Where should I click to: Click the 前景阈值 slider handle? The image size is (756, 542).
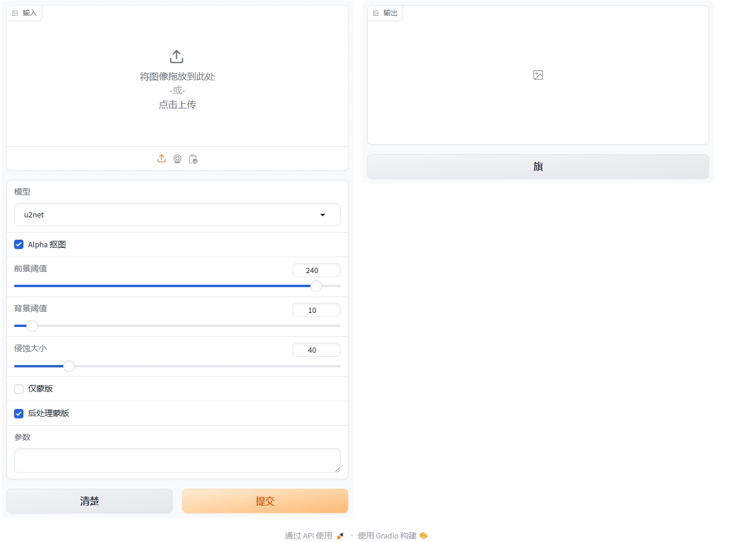(x=316, y=286)
